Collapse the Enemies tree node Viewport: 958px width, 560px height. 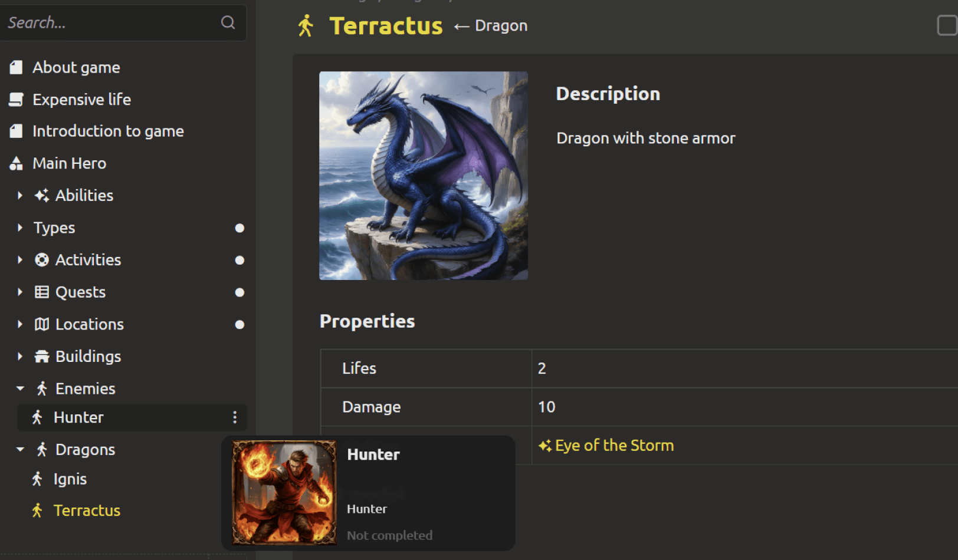click(20, 388)
